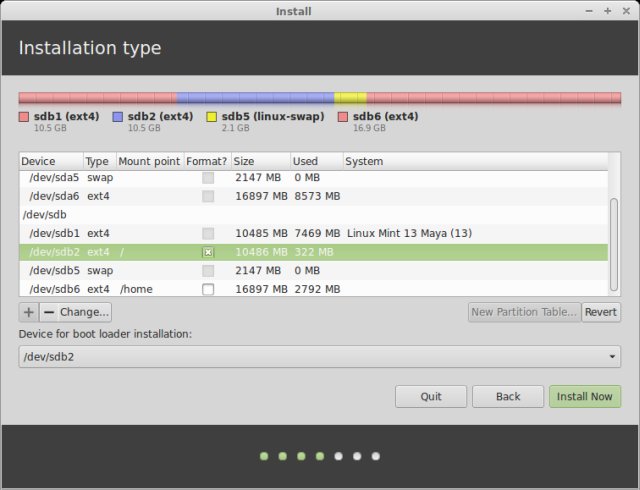Click Quit to exit the installer
The height and width of the screenshot is (490, 640).
(x=431, y=396)
